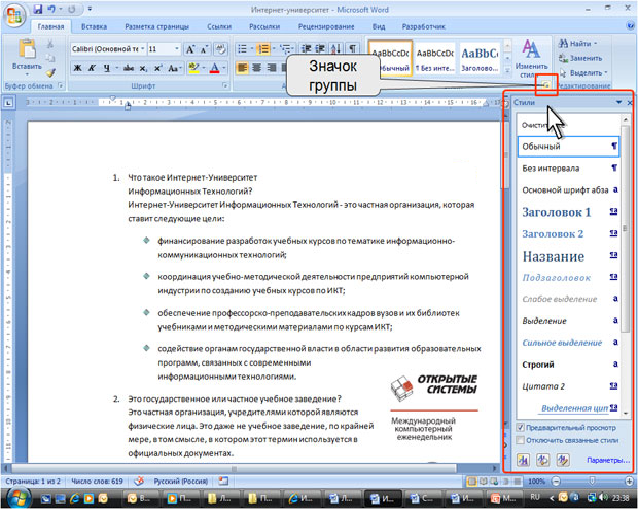Expand the Paste (Вставить) dropdown arrow
Viewport: 640px width, 512px height.
[x=27, y=75]
